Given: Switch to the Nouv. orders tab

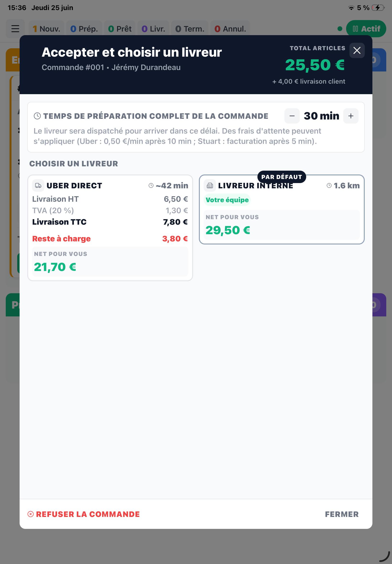Looking at the screenshot, I should [46, 29].
